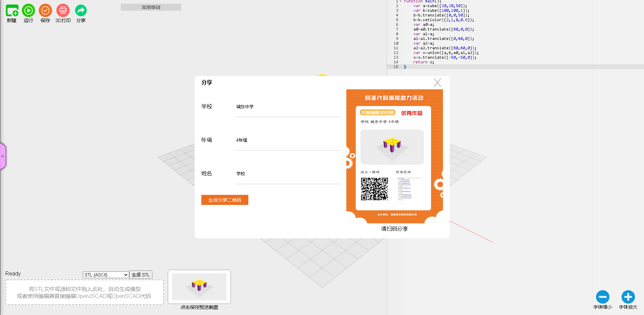644x315 pixels.
Task: Increase font size with 字体放大 icon
Action: pos(628,297)
